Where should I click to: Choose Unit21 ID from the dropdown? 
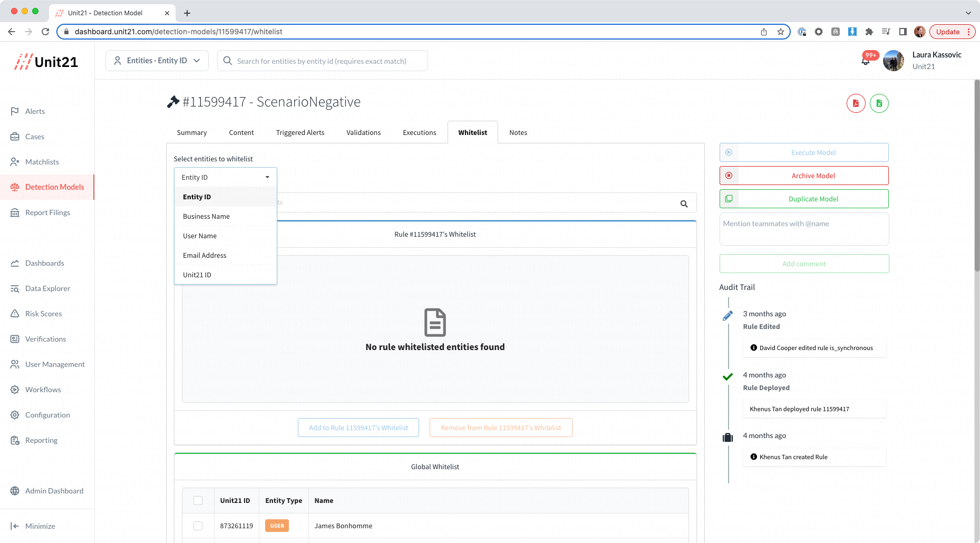(226, 275)
